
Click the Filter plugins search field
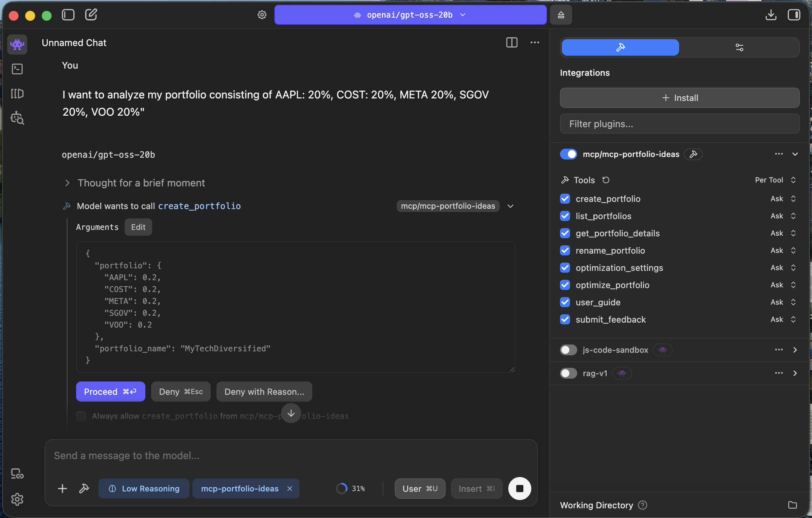pyautogui.click(x=680, y=124)
